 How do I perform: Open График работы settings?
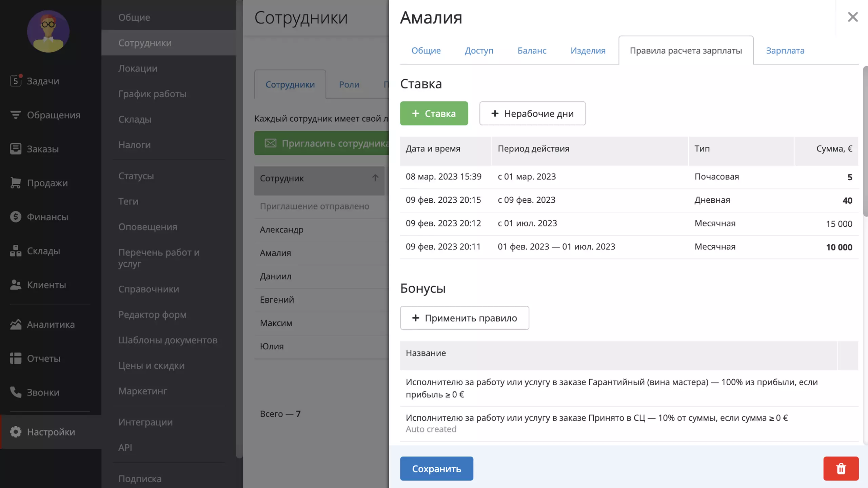pos(169,94)
